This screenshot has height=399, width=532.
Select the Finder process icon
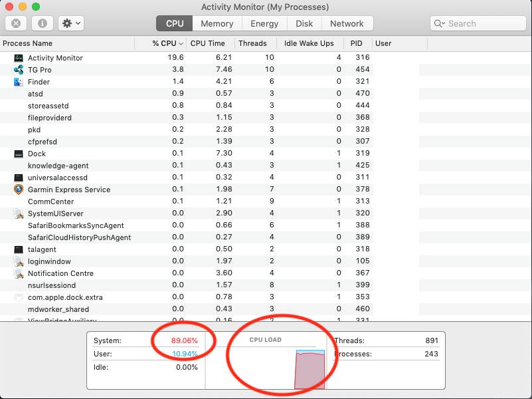[19, 82]
